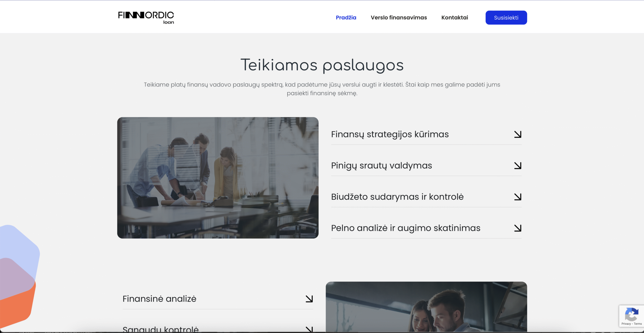Image resolution: width=644 pixels, height=333 pixels.
Task: Open the reCAPTCHA Privacy link
Action: 626,324
